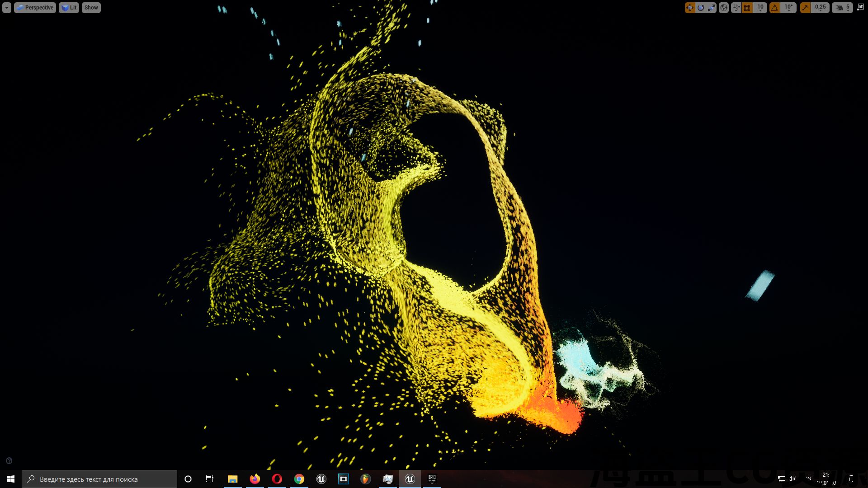868x488 pixels.
Task: Toggle scale snapping
Action: (x=805, y=8)
